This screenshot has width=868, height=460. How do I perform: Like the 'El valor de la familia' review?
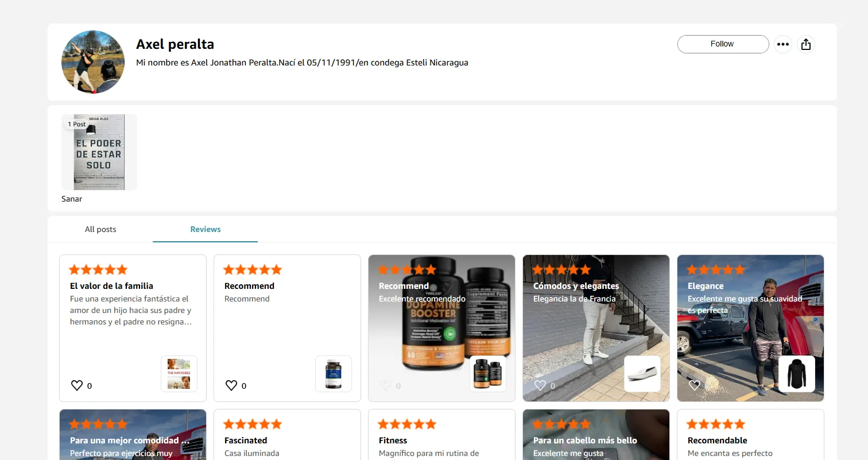coord(77,385)
